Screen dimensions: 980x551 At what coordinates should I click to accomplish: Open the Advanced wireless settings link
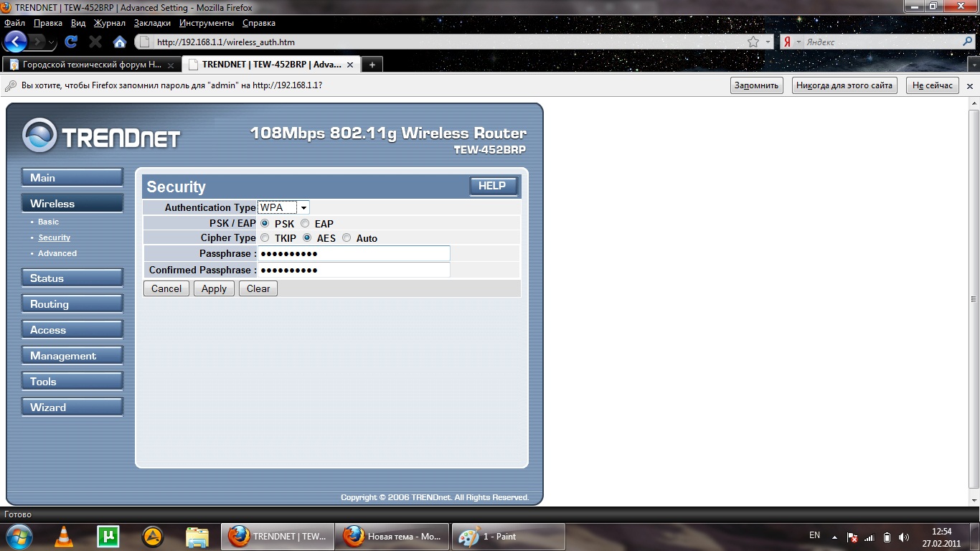coord(57,253)
